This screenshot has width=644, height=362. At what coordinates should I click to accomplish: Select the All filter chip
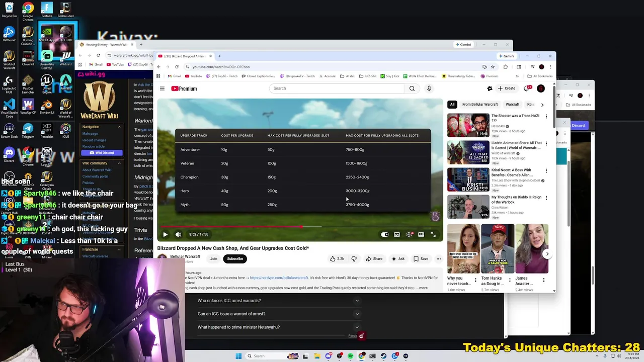click(452, 105)
